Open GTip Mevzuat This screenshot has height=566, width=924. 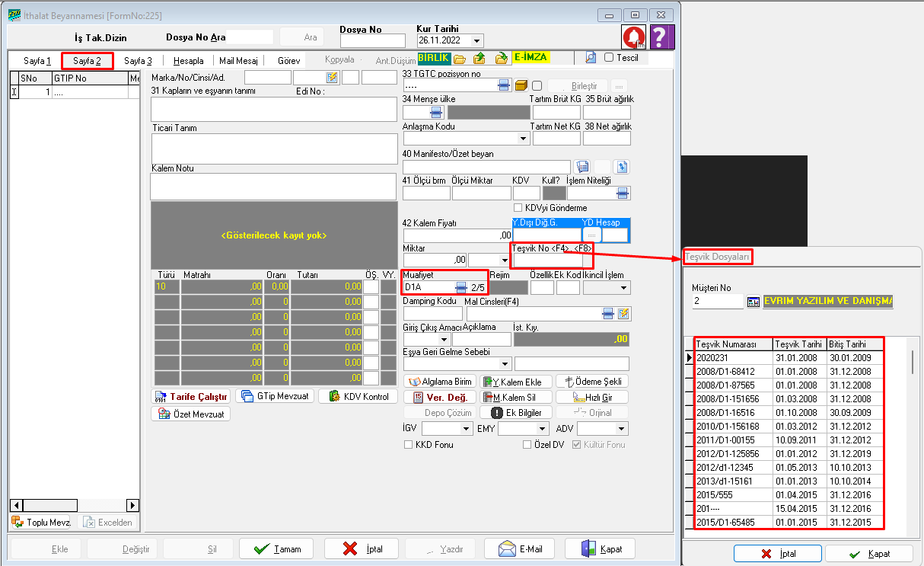coord(275,396)
